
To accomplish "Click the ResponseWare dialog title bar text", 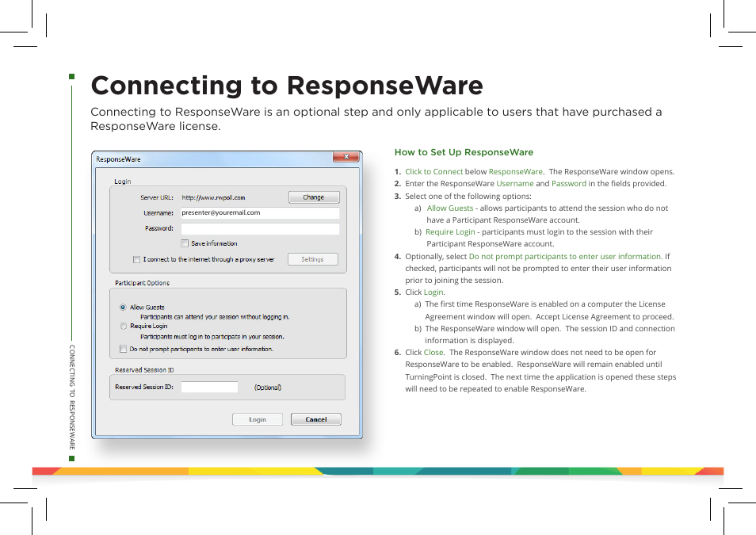I will click(x=118, y=159).
